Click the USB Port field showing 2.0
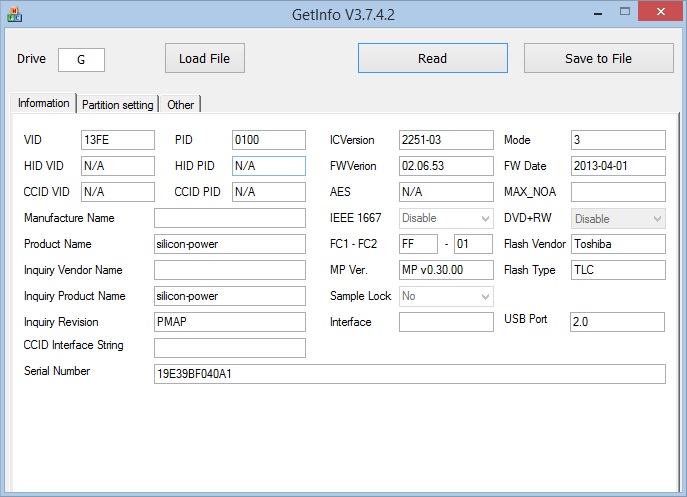This screenshot has height=497, width=687. 617,322
